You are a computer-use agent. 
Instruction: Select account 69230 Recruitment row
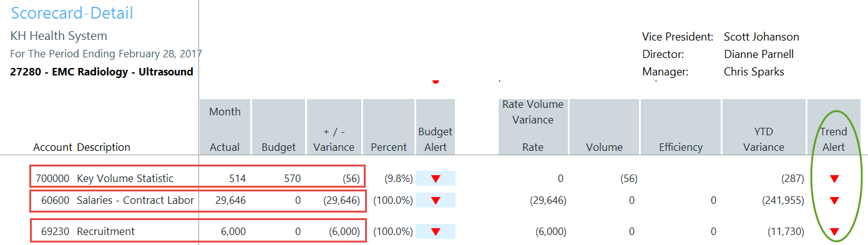[198, 231]
